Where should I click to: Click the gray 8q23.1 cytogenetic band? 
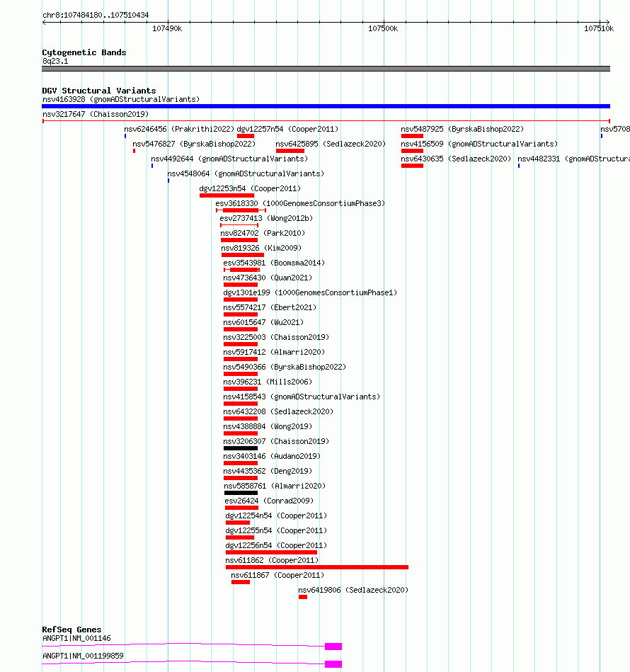click(326, 69)
